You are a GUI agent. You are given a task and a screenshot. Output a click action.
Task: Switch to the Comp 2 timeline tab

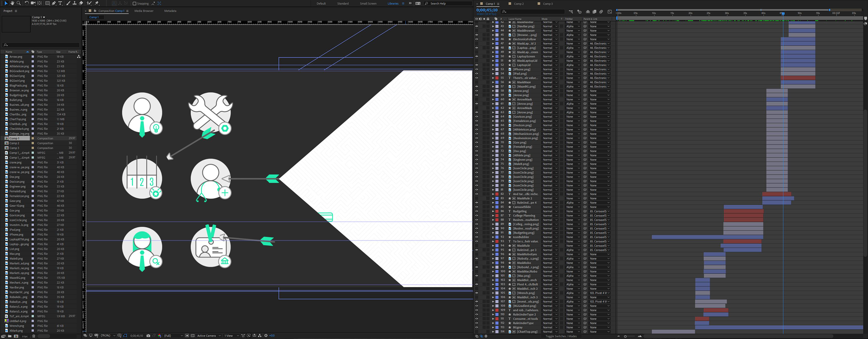tap(519, 4)
